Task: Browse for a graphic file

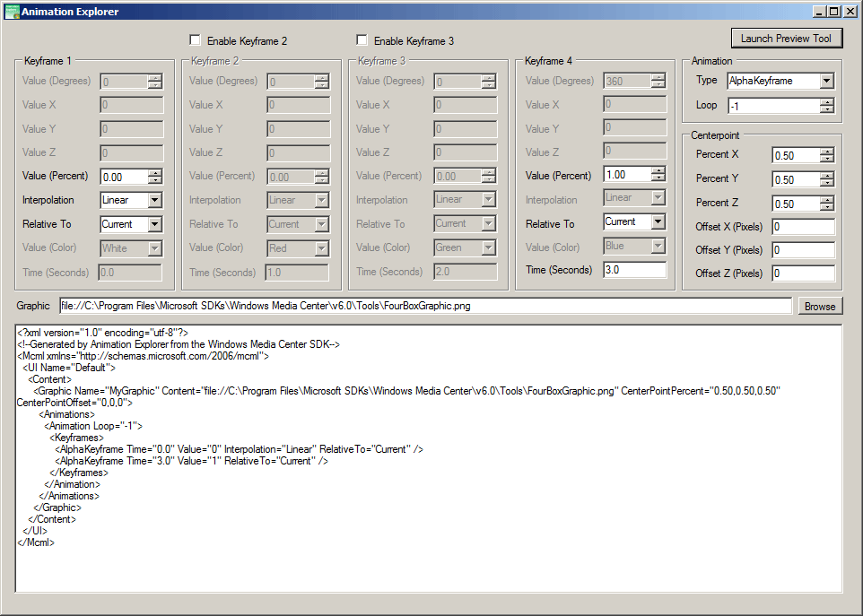Action: (820, 307)
